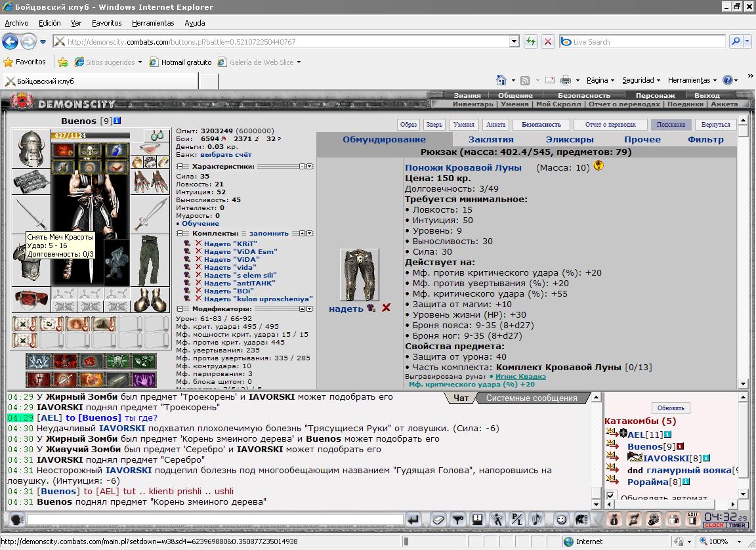Click the chat message input field

pyautogui.click(x=215, y=520)
